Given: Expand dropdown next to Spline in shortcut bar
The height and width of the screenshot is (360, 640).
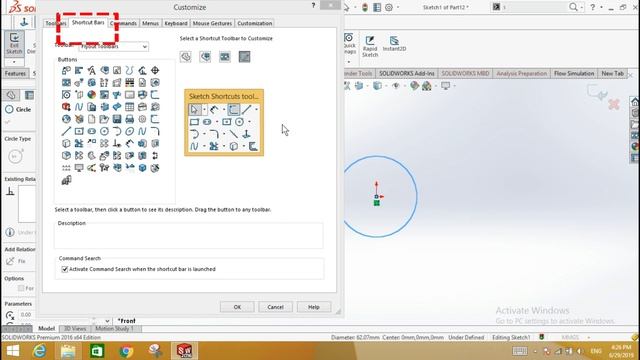Looking at the screenshot, I should [x=204, y=146].
